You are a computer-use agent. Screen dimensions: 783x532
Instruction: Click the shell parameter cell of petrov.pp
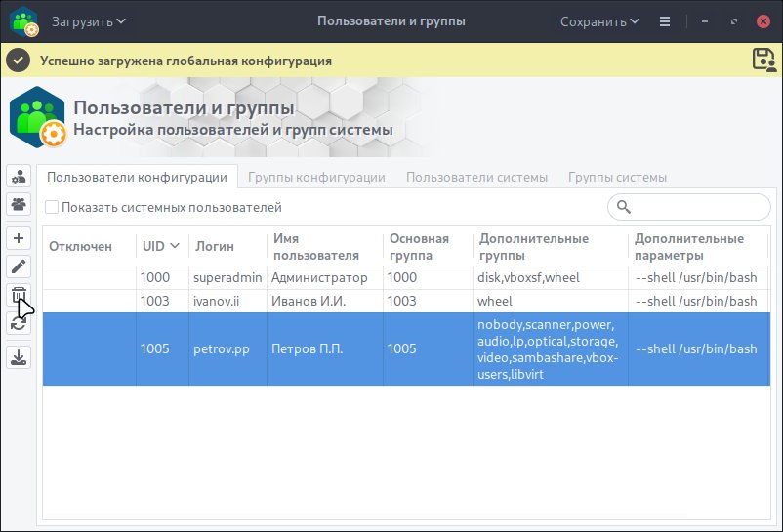699,348
